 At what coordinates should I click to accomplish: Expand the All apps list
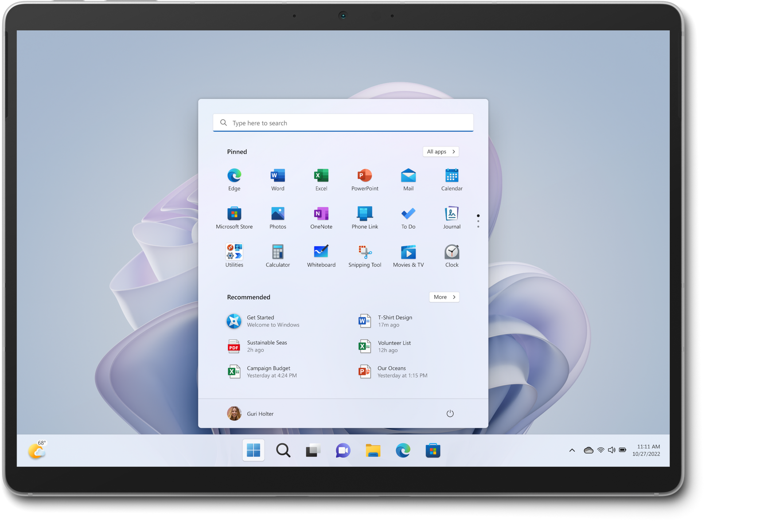coord(441,152)
